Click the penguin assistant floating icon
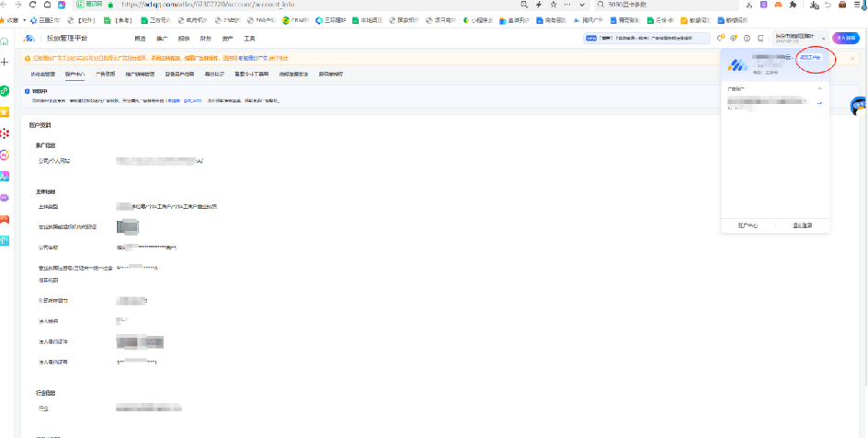This screenshot has width=868, height=438. click(x=859, y=107)
